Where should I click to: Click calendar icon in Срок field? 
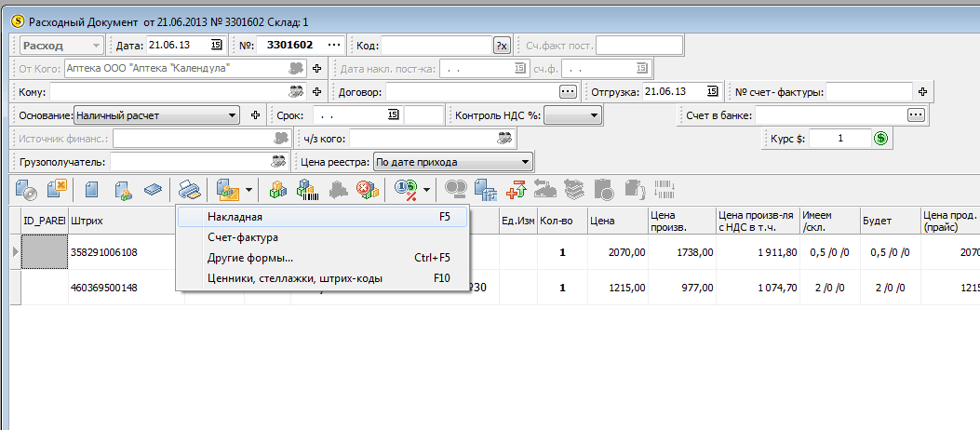click(393, 115)
